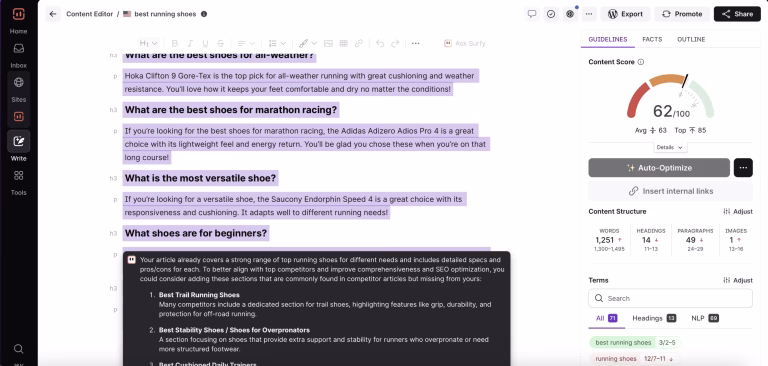Click the Surfer logo icon
Viewport: 768px width, 366px height.
19,14
